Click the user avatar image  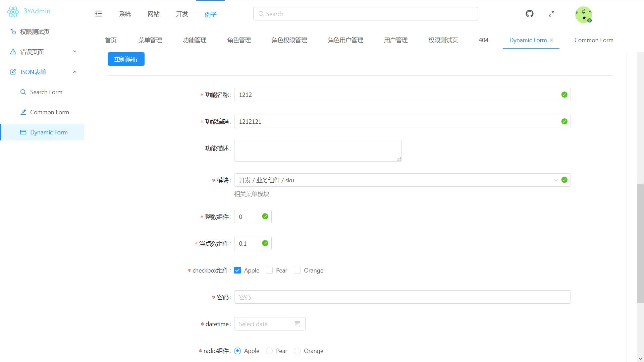coord(583,15)
